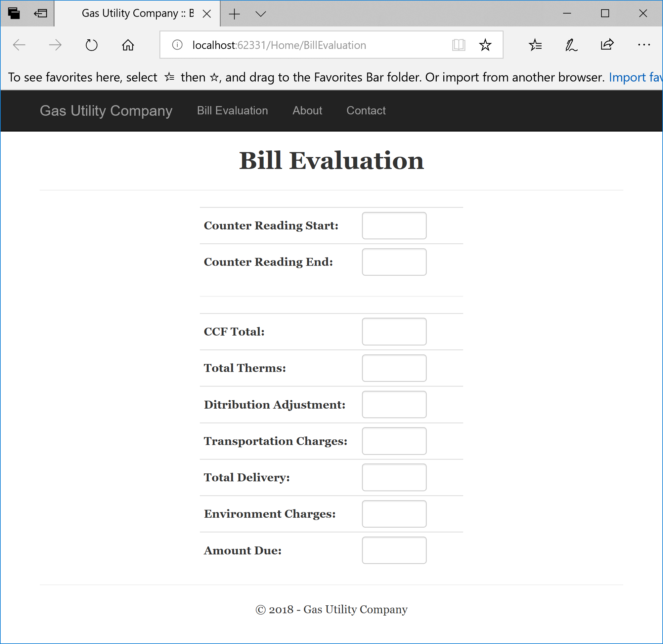Click the 'Amount Due:' label
The image size is (663, 644).
(x=243, y=551)
